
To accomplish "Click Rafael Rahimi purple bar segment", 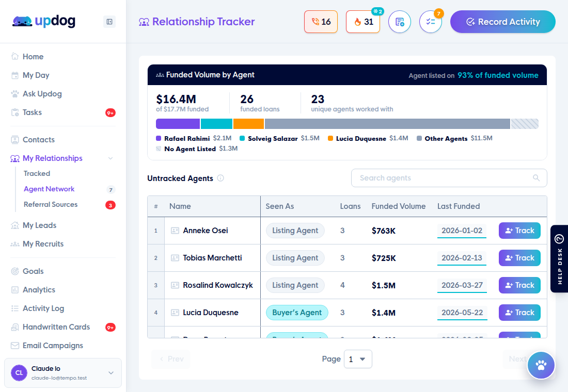I will coord(178,124).
